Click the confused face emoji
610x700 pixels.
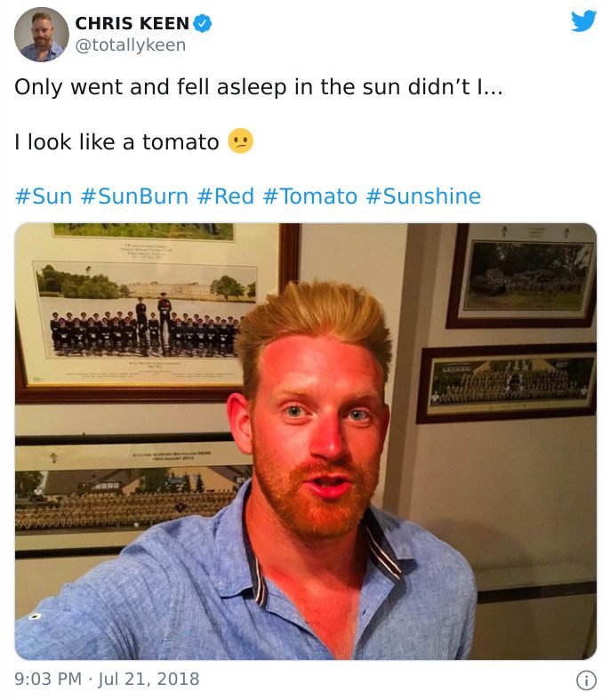tap(240, 141)
